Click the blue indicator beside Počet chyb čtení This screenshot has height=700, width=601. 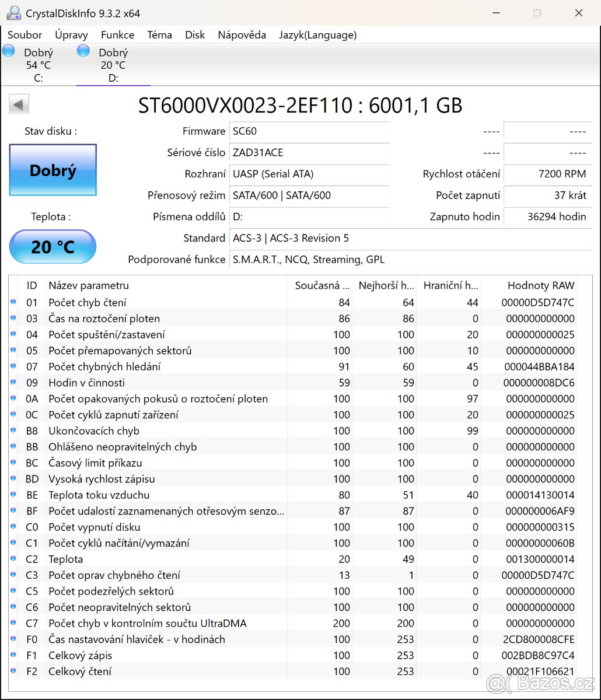13,302
